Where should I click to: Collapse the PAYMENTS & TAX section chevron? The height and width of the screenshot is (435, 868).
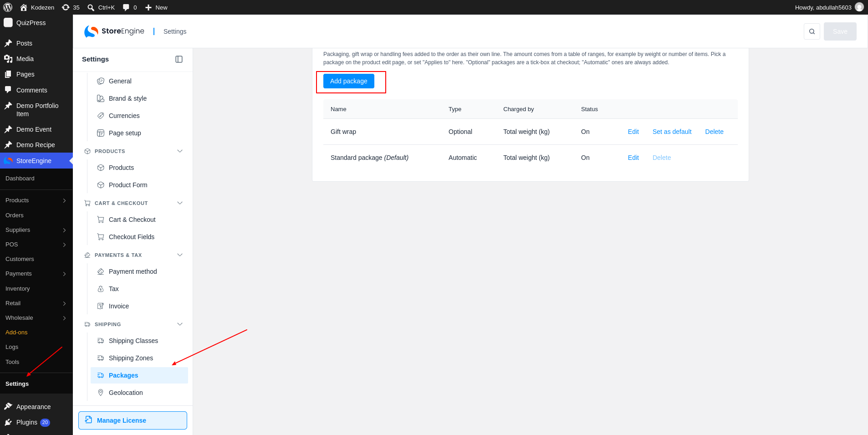180,255
